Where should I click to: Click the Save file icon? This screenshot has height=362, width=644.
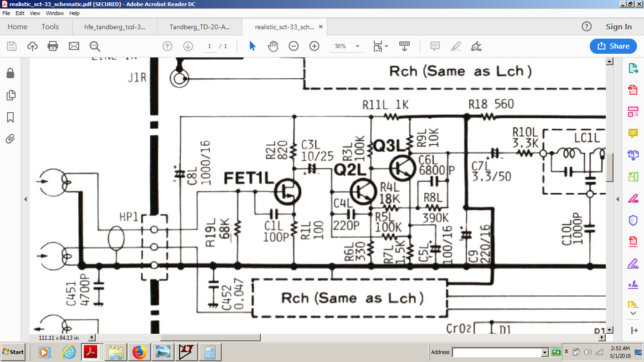12,46
